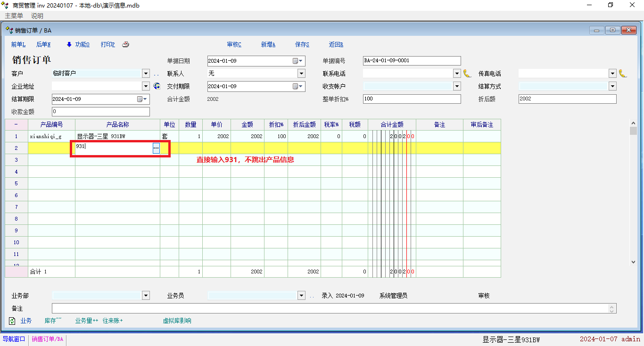Open the 主菜单 menu
Image resolution: width=644 pixels, height=346 pixels.
(x=14, y=16)
